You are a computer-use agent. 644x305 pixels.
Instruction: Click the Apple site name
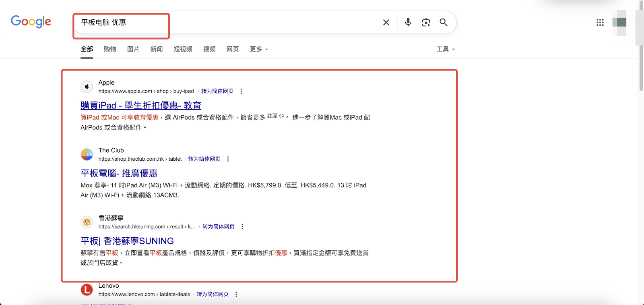pos(106,83)
